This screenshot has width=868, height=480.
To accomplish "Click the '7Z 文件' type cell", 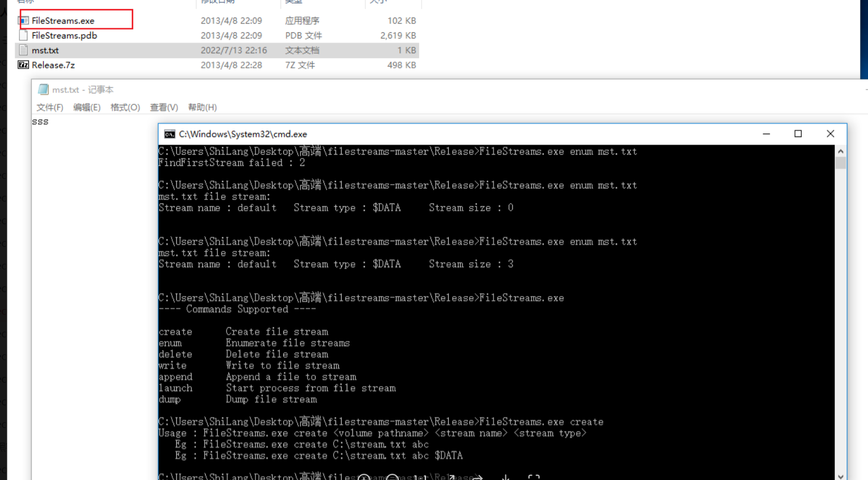I will pos(300,65).
